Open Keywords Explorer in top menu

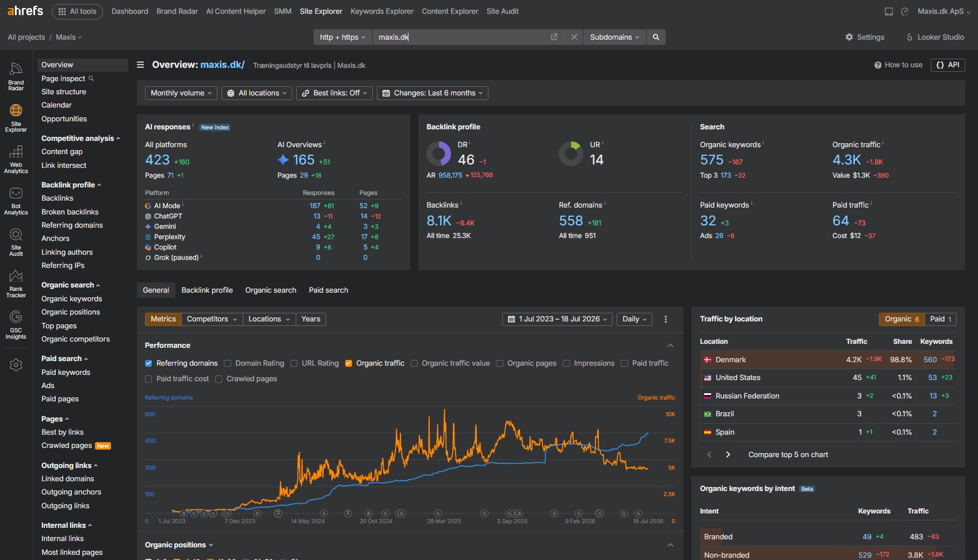click(382, 11)
